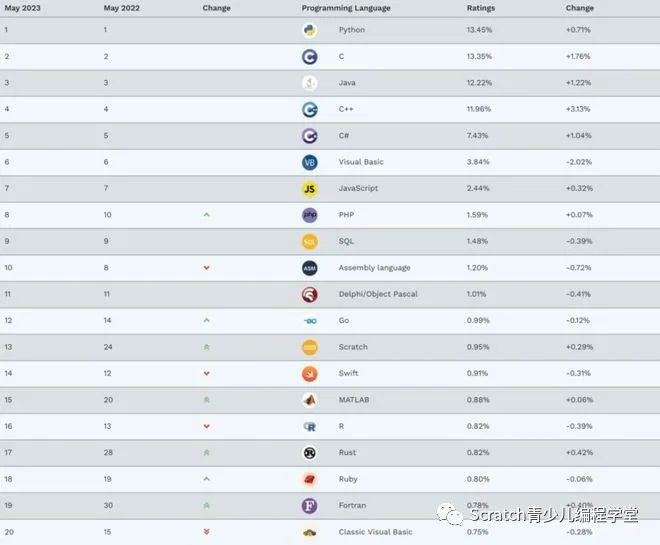This screenshot has height=545, width=660.
Task: Click the double down arrow for Classic Visual Basic
Action: 206,532
